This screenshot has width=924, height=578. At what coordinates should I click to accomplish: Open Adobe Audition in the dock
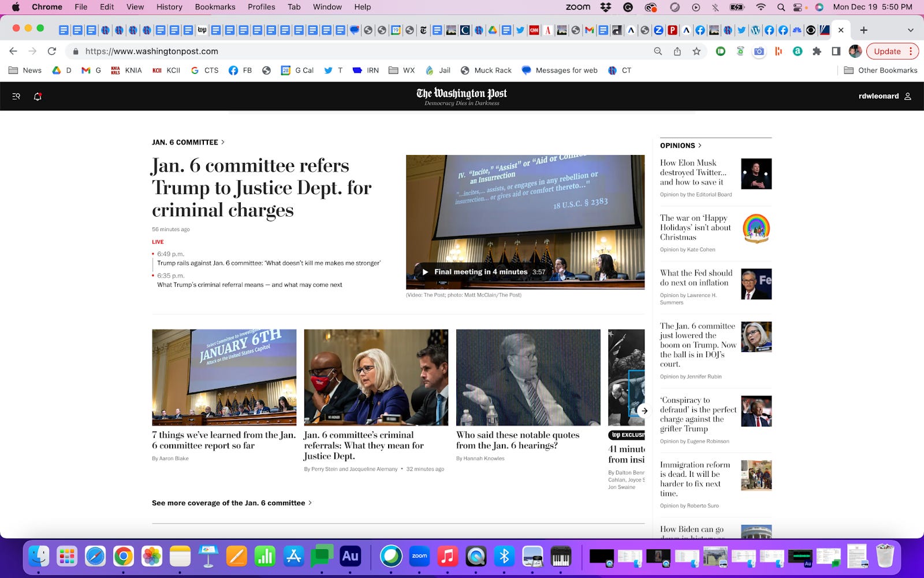[x=350, y=557]
